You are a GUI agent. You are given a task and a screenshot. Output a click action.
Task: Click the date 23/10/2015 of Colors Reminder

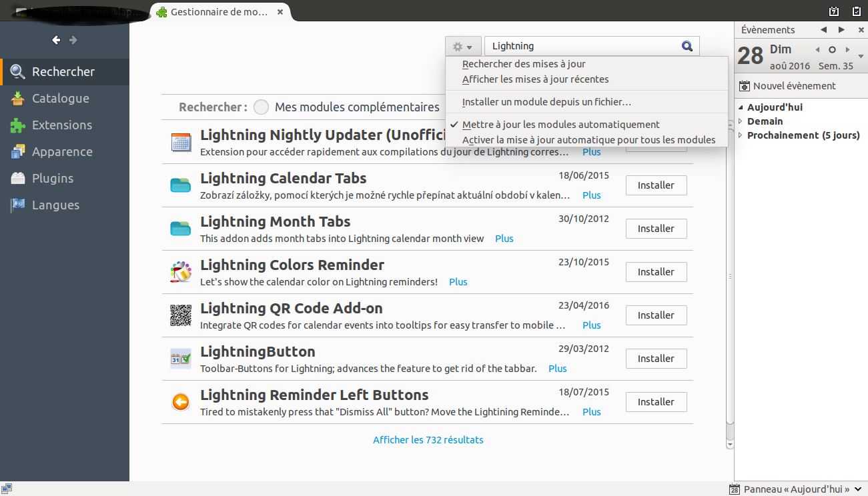[584, 262]
